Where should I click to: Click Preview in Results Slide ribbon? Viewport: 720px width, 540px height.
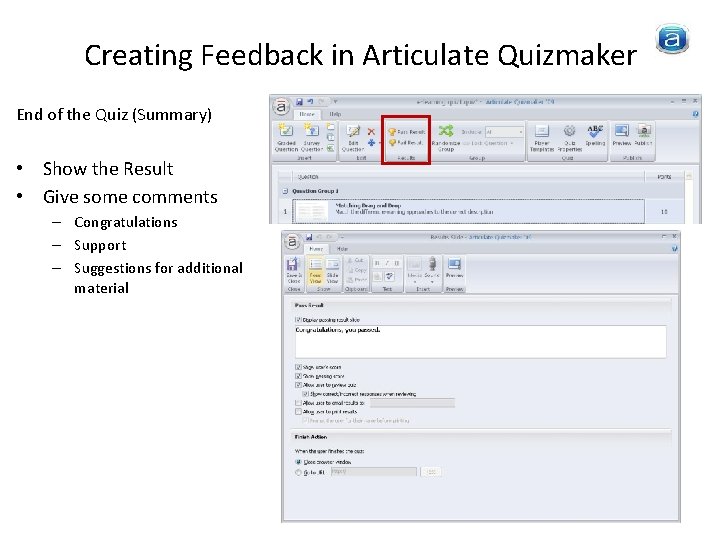point(454,268)
